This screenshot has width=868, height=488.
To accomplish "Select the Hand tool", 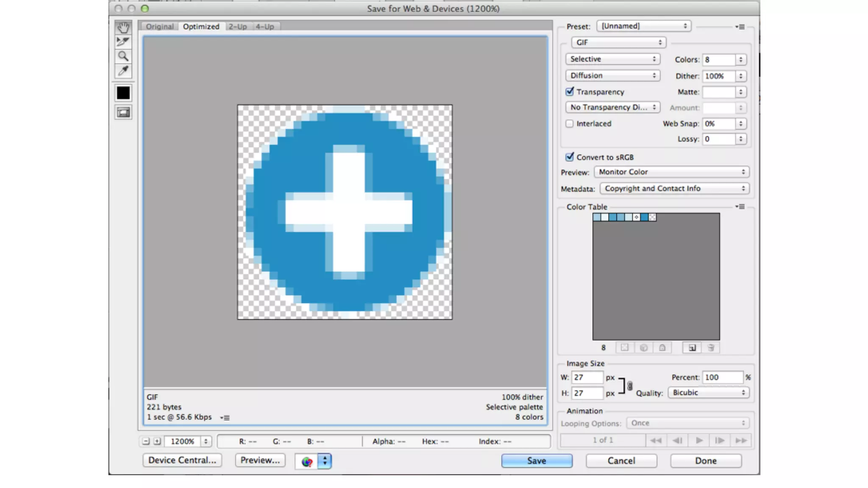I will tap(123, 28).
